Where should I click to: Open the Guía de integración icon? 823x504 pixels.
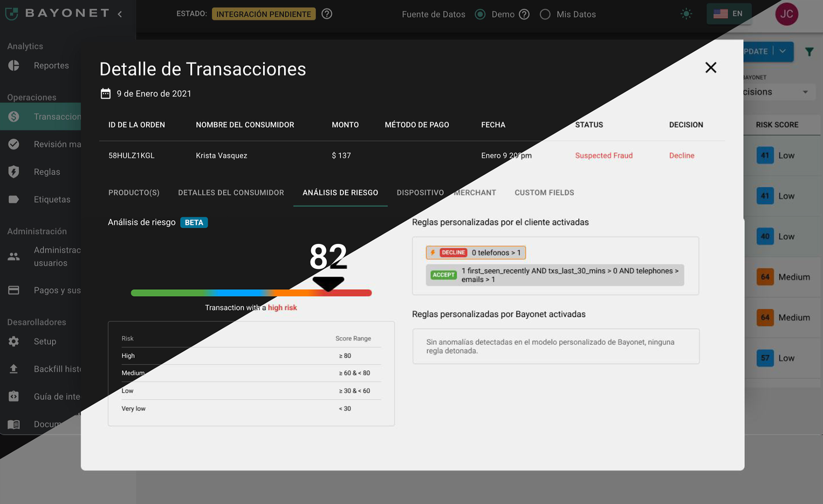click(14, 396)
